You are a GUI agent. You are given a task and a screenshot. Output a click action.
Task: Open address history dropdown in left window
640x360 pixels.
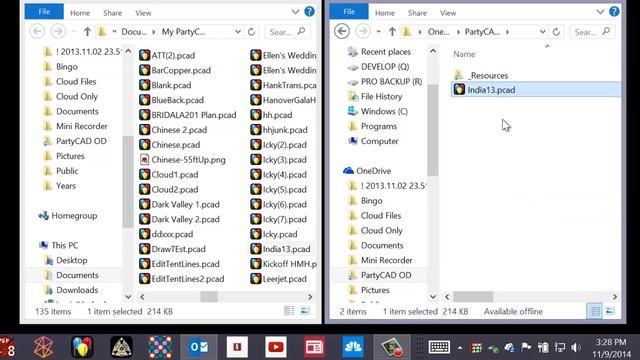[238, 31]
